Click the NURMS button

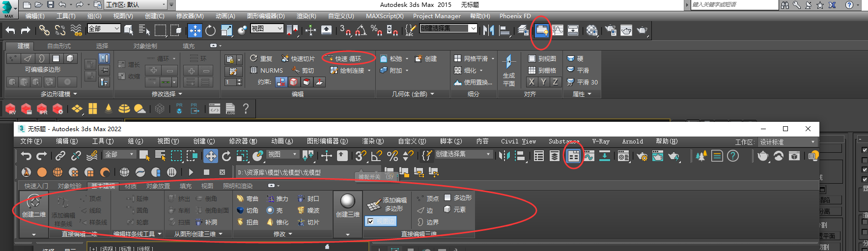click(x=267, y=70)
